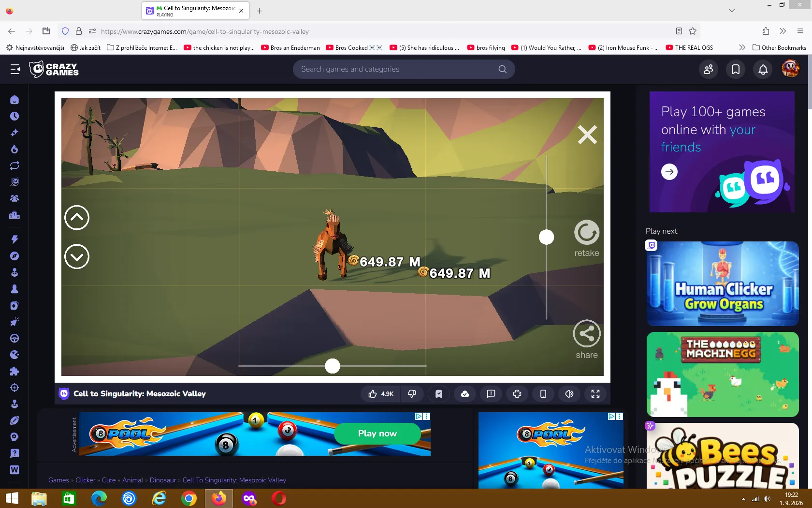Show more bookmarks with the double chevron

(x=742, y=47)
